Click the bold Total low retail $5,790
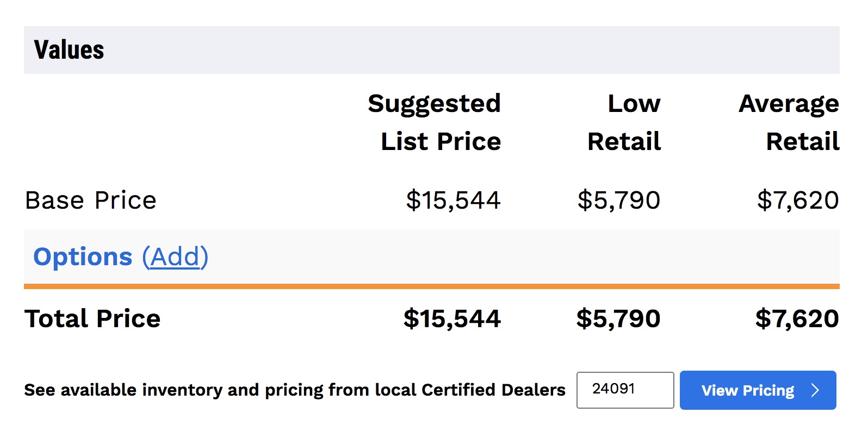Screen dimensions: 868x425 click(618, 318)
